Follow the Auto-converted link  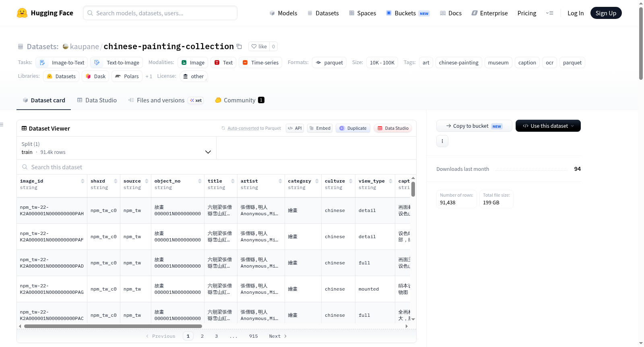click(x=243, y=128)
